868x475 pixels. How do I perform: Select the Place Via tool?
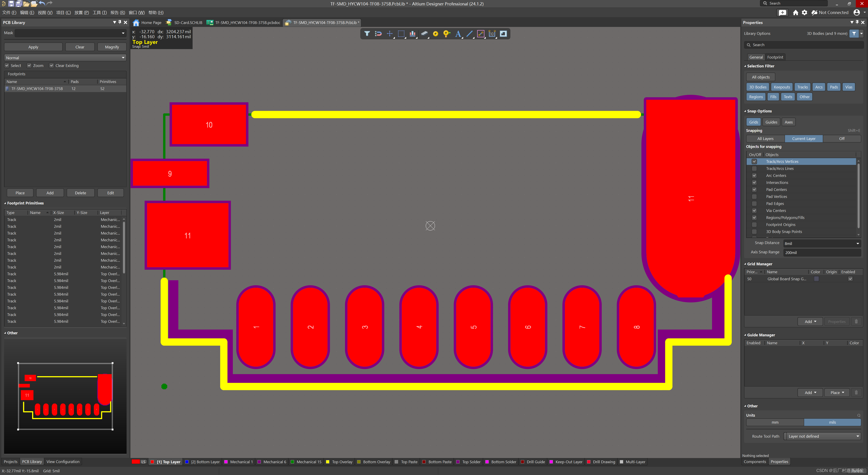point(446,34)
